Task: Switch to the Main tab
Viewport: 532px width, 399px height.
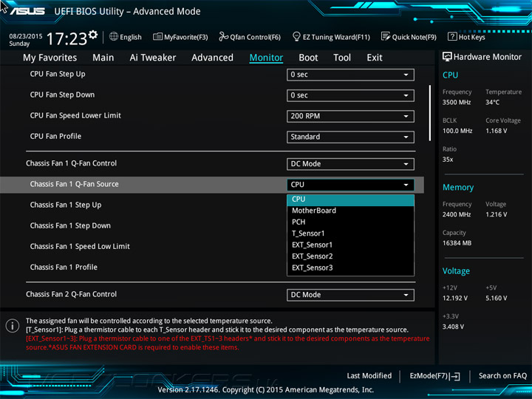Action: 103,58
